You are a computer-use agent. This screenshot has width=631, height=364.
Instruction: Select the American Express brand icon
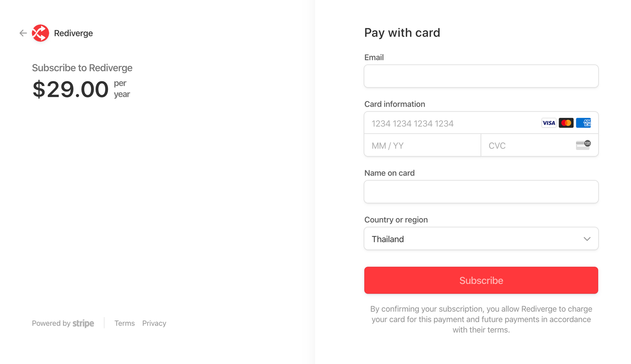tap(584, 123)
